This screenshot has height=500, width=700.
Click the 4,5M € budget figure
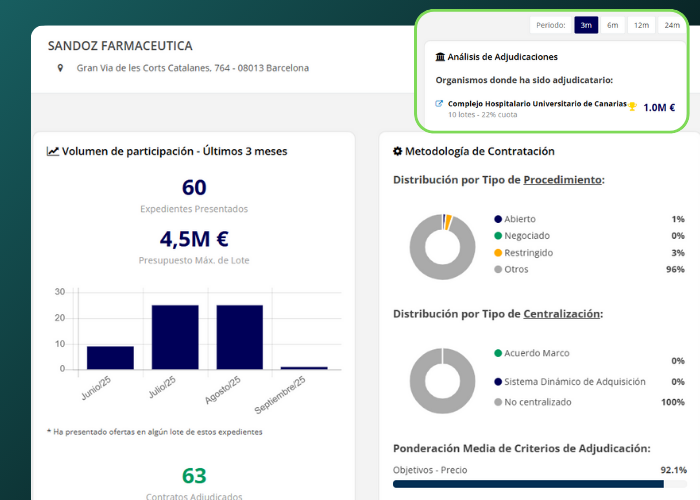[x=194, y=239]
